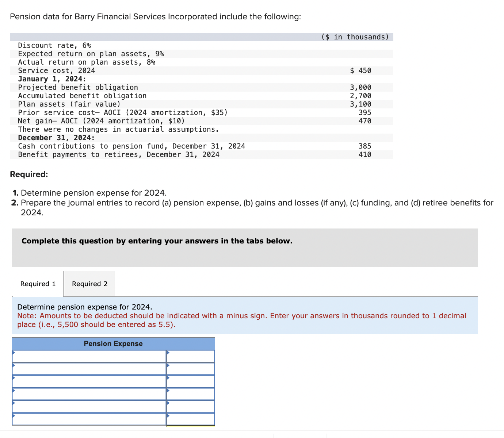Select the Pension Expense table header

113,343
